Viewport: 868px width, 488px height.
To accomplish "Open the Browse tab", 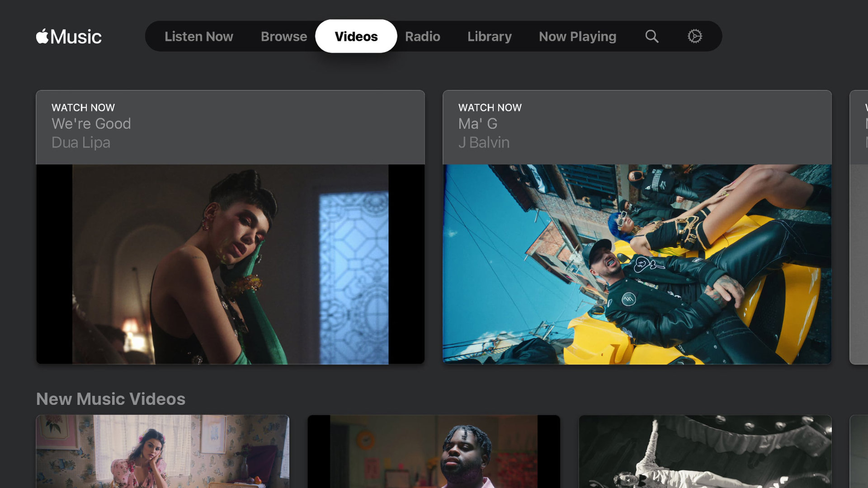I will pyautogui.click(x=283, y=36).
